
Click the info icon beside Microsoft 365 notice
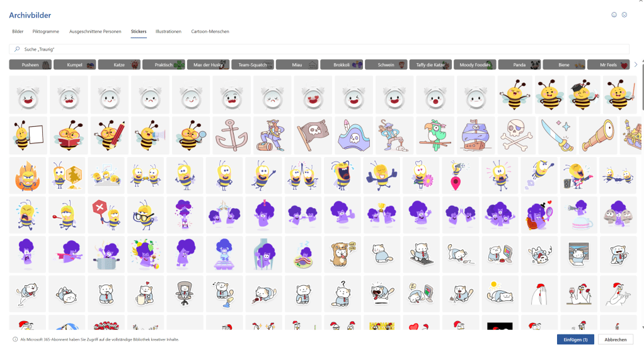15,339
